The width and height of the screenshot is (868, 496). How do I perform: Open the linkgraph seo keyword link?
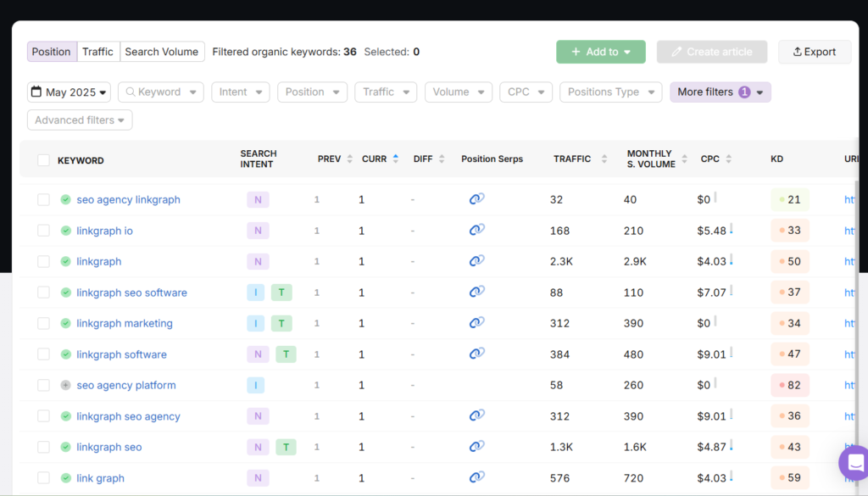pos(109,447)
